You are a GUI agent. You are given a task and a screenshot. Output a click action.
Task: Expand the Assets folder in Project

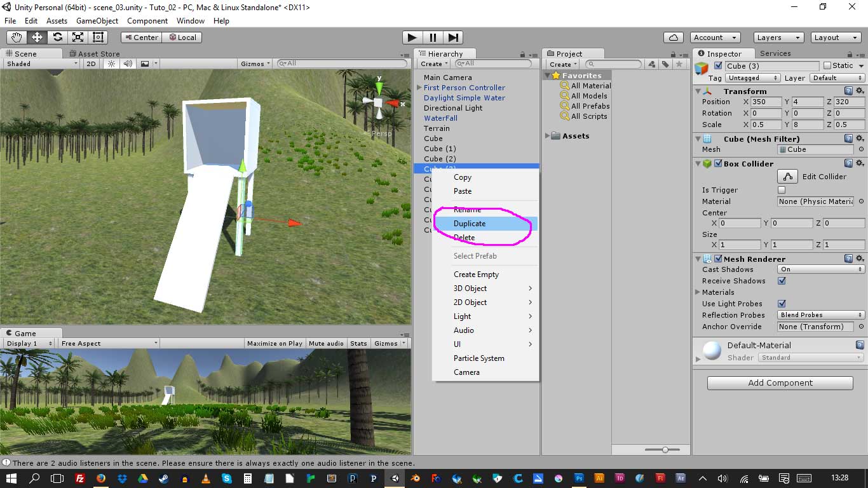(548, 136)
